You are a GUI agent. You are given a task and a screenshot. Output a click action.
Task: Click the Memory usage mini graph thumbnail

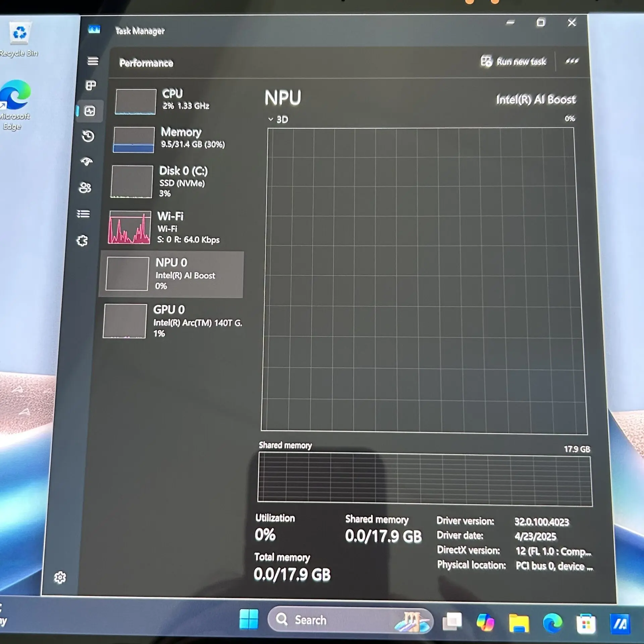[x=134, y=140]
